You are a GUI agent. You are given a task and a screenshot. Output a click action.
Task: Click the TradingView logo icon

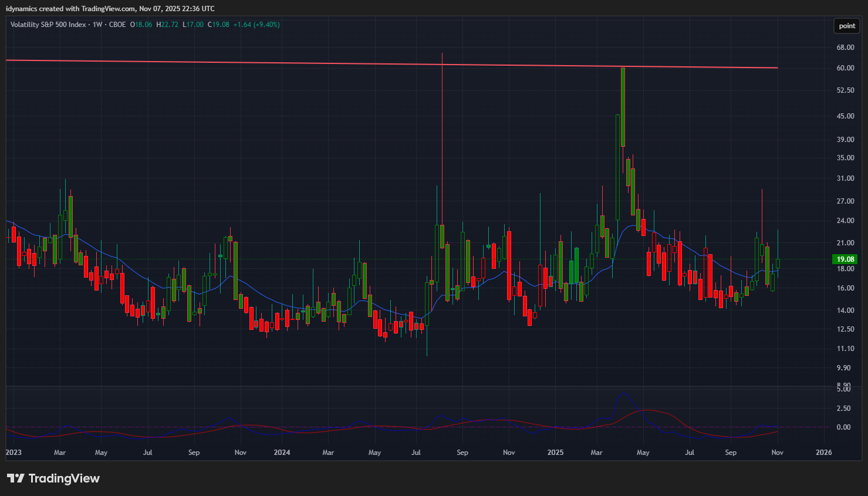click(16, 478)
